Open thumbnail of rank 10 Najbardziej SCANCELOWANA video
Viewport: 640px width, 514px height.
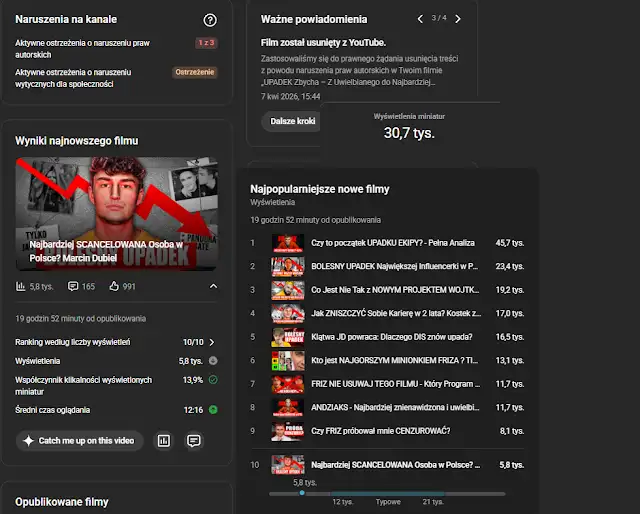[288, 465]
